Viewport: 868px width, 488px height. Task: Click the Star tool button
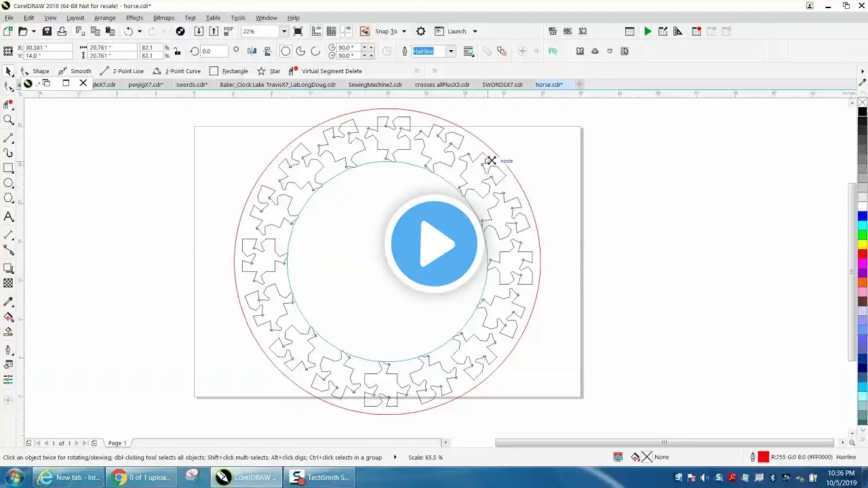tap(269, 71)
